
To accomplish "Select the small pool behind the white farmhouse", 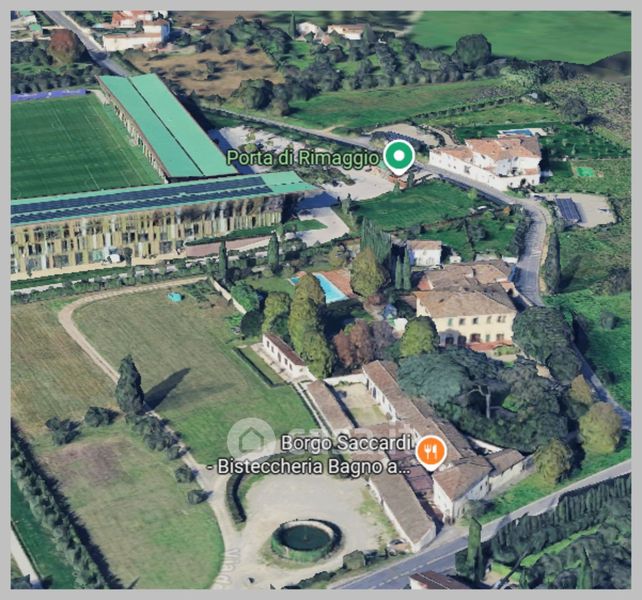I will tap(517, 132).
